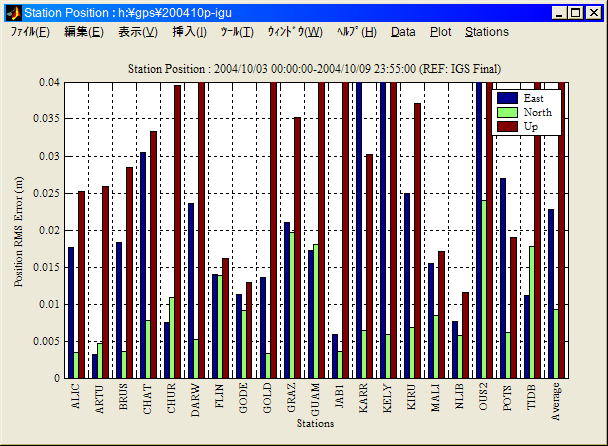The width and height of the screenshot is (608, 446).
Task: Maximize the Station Position window
Action: (575, 13)
